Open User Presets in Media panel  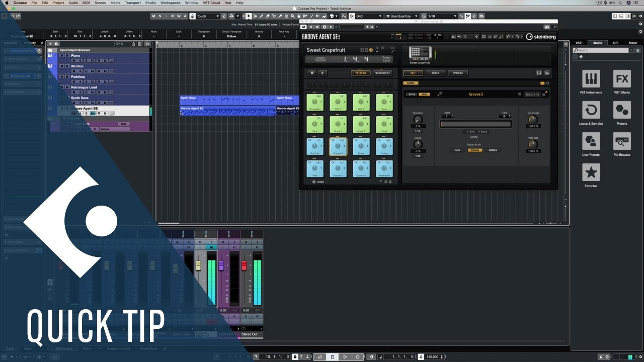[x=591, y=141]
